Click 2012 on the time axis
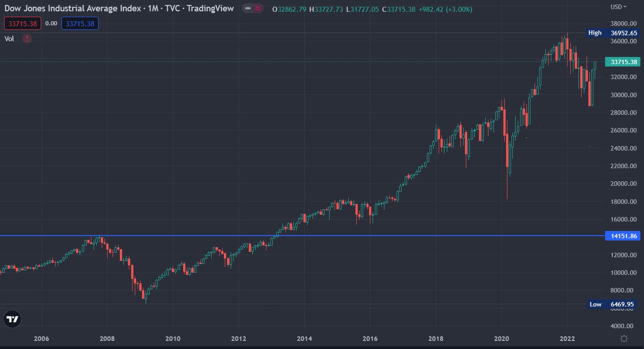 (239, 339)
